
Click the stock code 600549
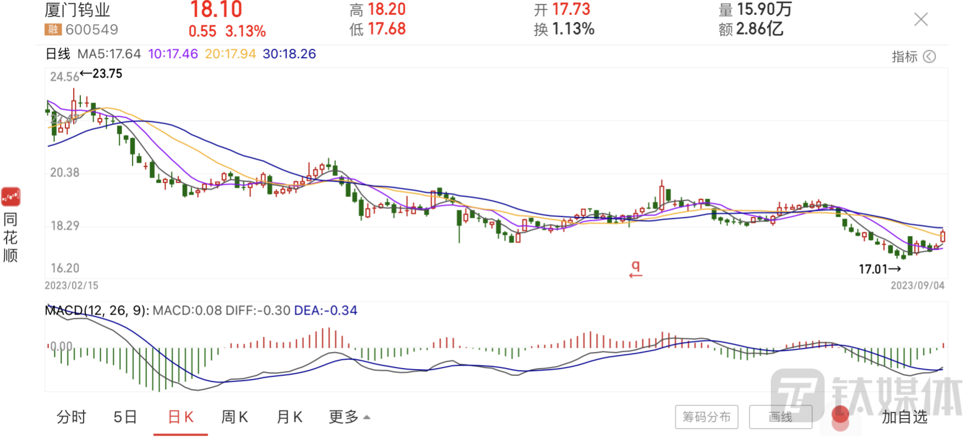point(91,30)
